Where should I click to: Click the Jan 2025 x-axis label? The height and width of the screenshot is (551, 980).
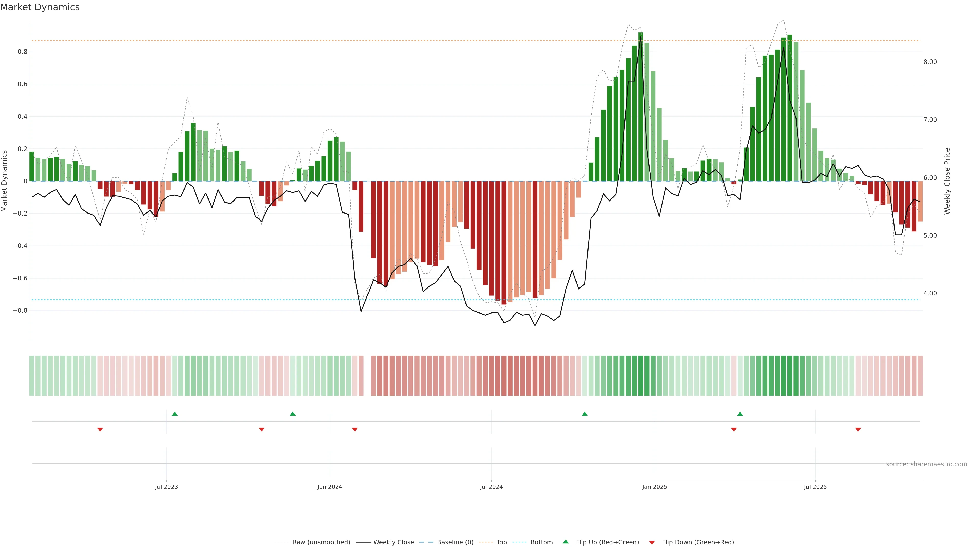654,487
